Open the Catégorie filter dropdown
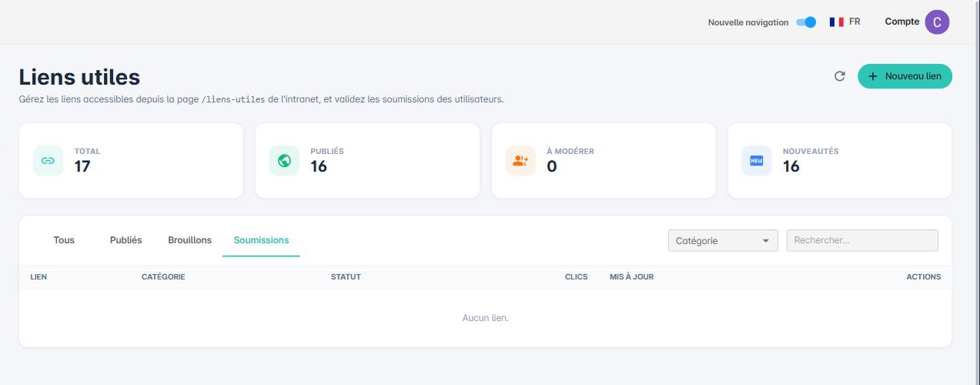 point(723,240)
